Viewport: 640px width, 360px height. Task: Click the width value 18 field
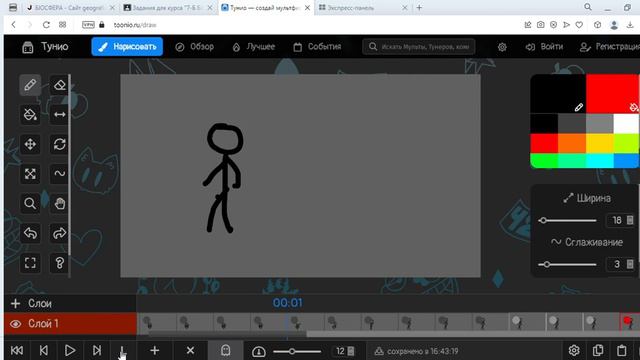pos(620,220)
